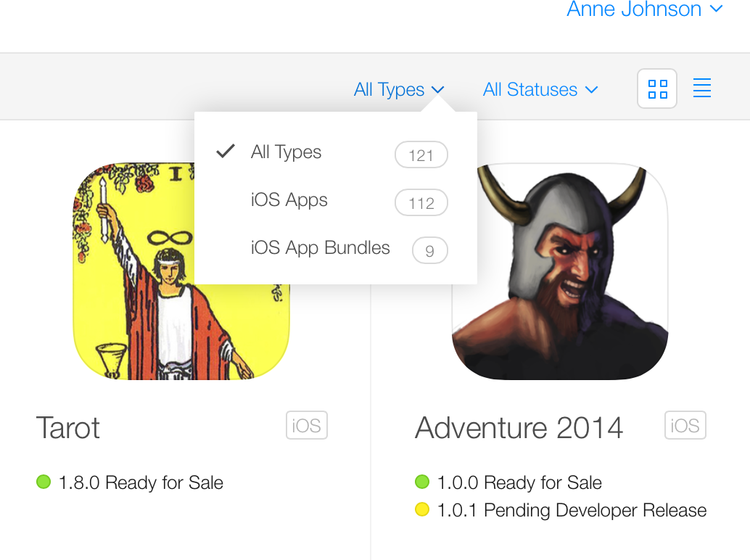Click the green dot for Adventure 1.0.0
Screen dimensions: 750x560
pyautogui.click(x=421, y=482)
